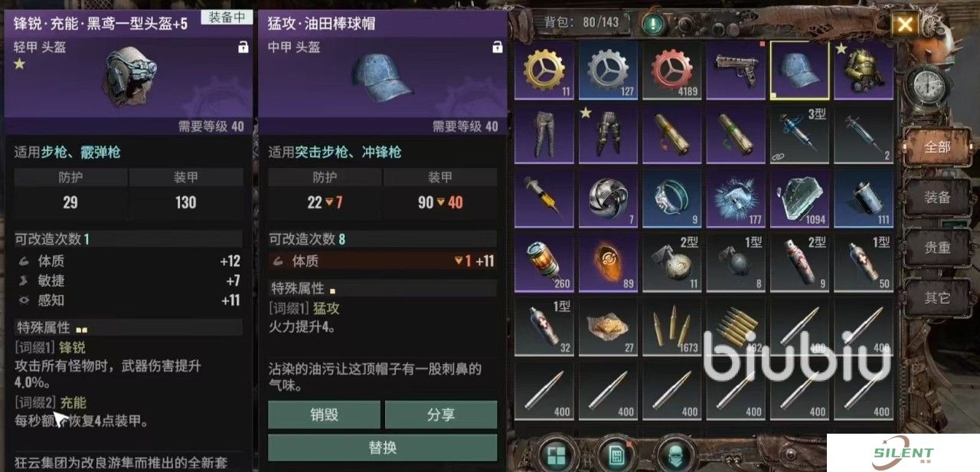The image size is (980, 472).
Task: Open the helmet character icon at bottom
Action: point(674,455)
